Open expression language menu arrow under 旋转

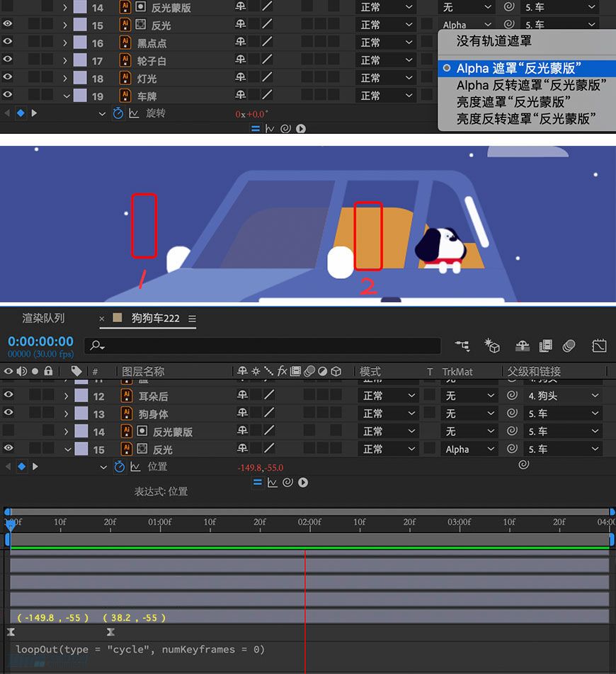coord(301,129)
